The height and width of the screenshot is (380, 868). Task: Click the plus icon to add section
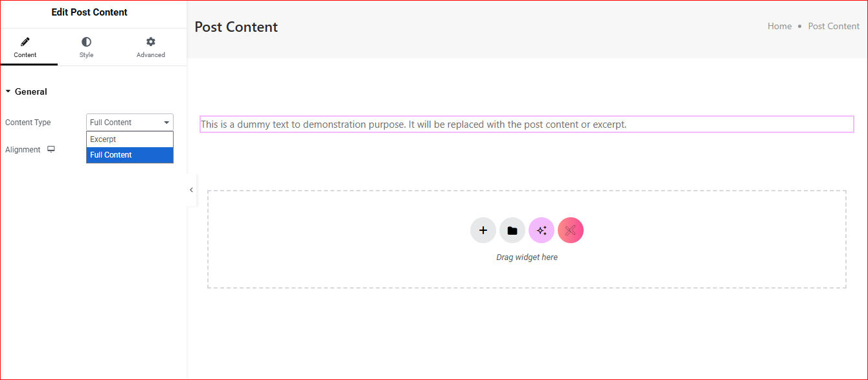[483, 230]
